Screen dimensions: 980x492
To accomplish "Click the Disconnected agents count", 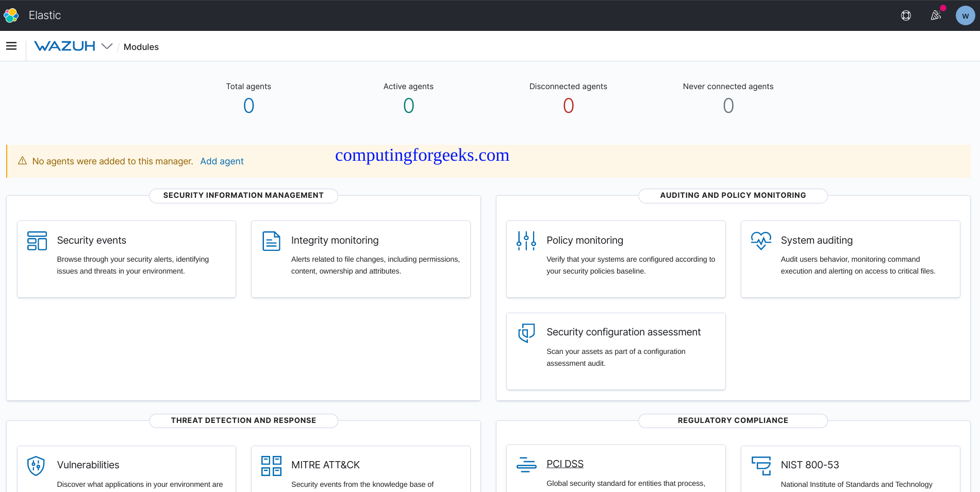I will 568,106.
